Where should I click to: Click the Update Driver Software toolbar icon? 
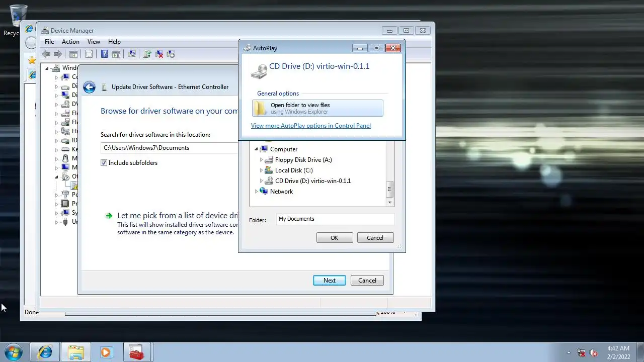[147, 54]
